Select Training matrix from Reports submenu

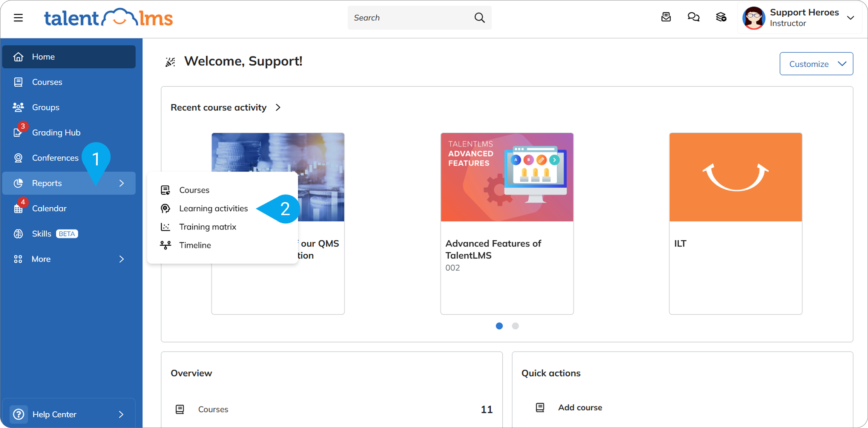tap(207, 227)
